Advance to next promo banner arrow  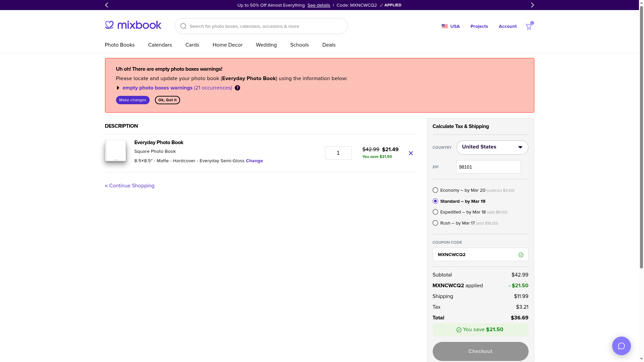(532, 5)
